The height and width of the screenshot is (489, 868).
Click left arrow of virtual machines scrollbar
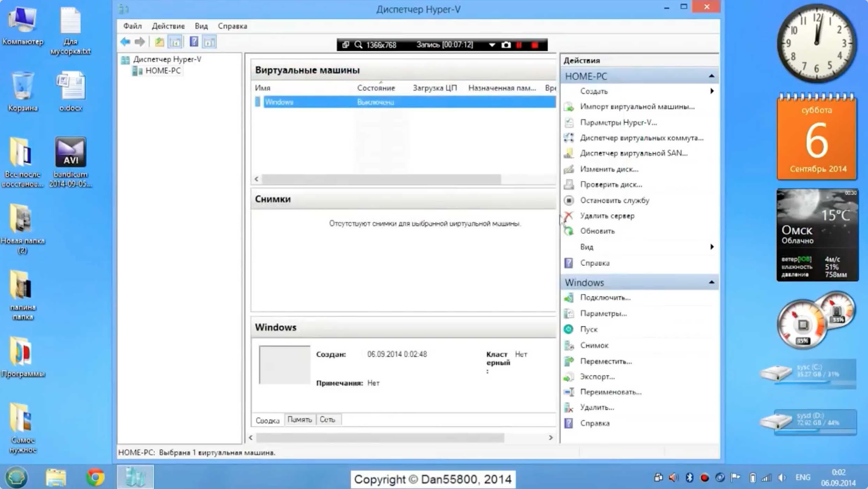click(x=257, y=179)
